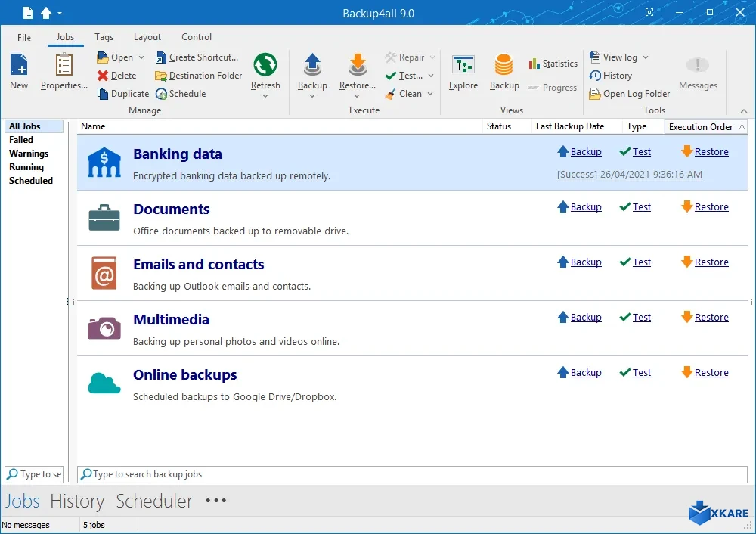Open Log Folder from Tools
This screenshot has height=534, width=756.
(x=629, y=94)
